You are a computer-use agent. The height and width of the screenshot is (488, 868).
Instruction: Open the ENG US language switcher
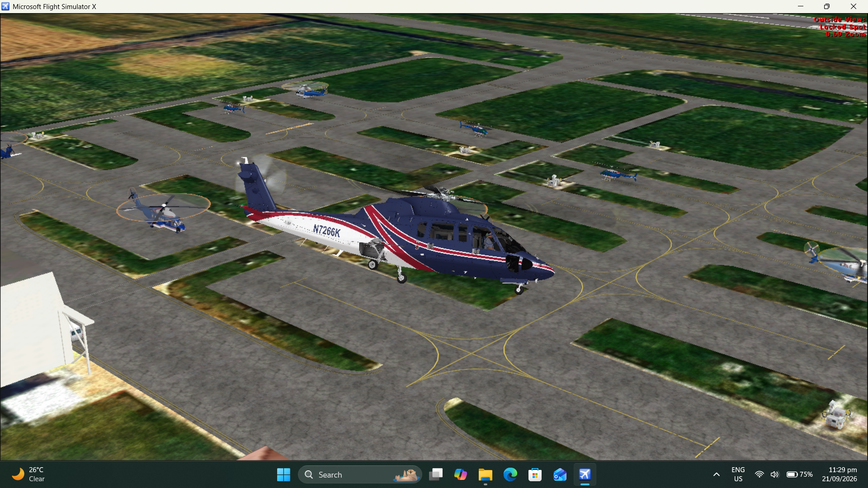click(x=738, y=474)
